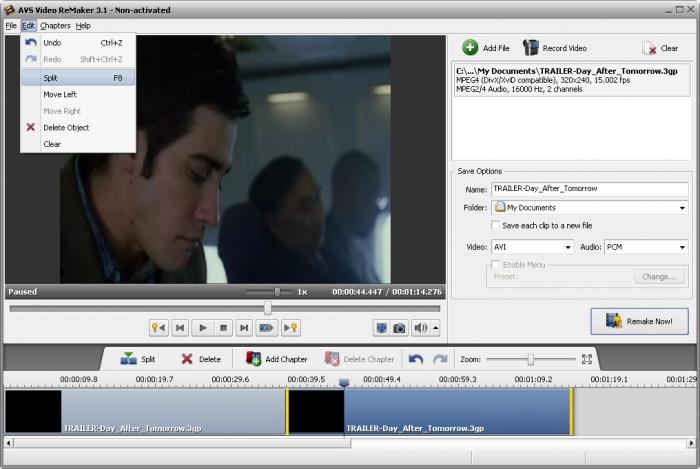Click timeline scrollbar left arrow
The image size is (700, 469).
[x=8, y=443]
